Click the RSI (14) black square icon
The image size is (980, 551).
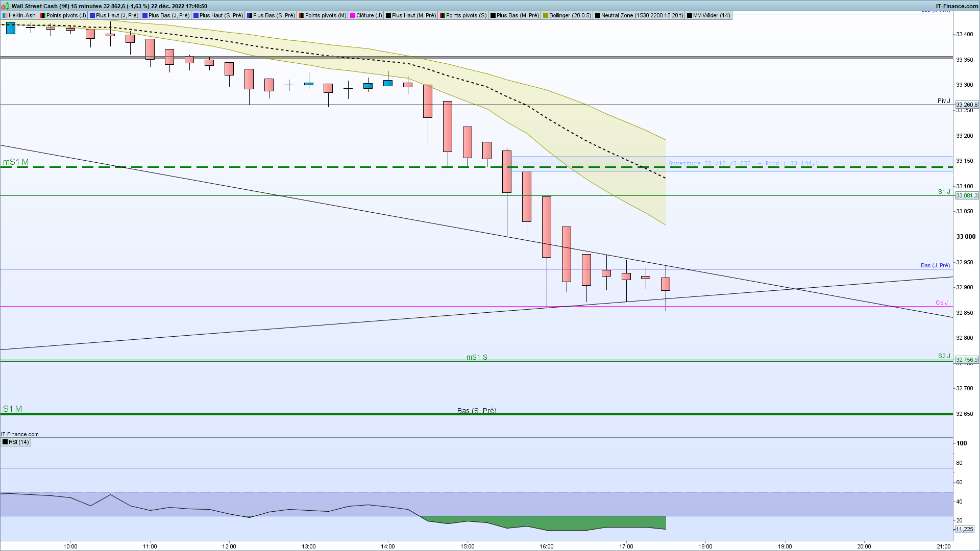[x=5, y=442]
